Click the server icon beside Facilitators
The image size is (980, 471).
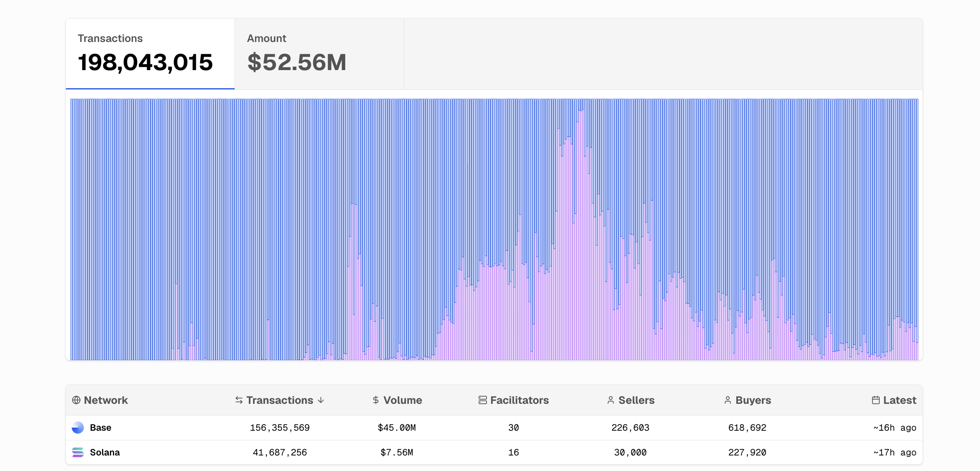coord(483,400)
